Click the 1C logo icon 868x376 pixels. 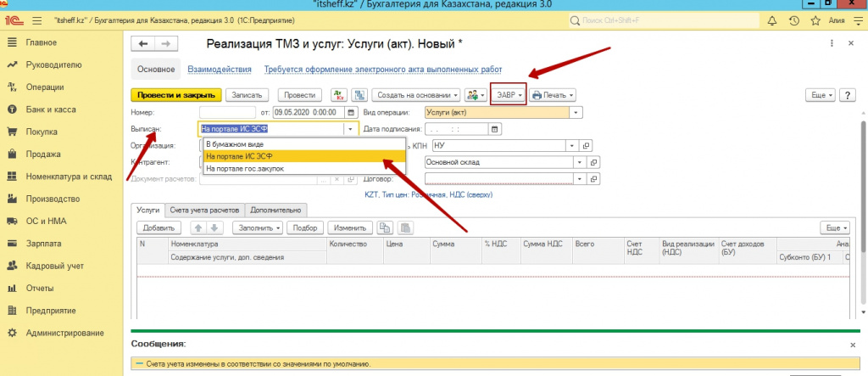click(14, 21)
